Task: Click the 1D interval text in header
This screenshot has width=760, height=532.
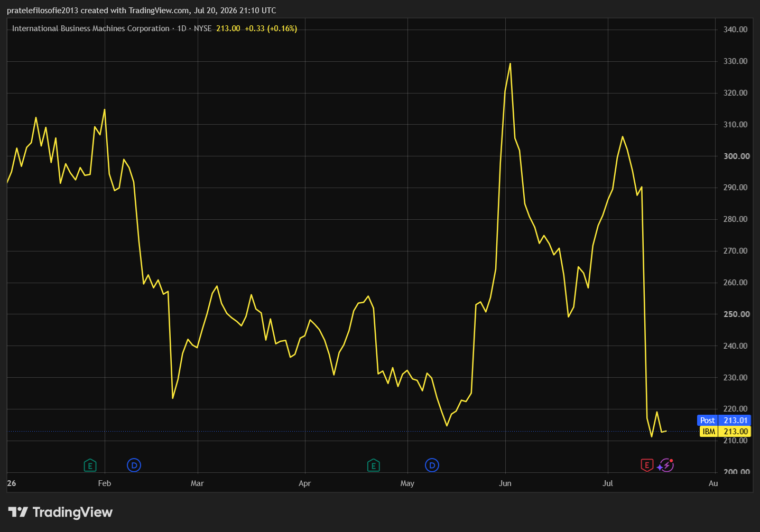Action: coord(182,29)
